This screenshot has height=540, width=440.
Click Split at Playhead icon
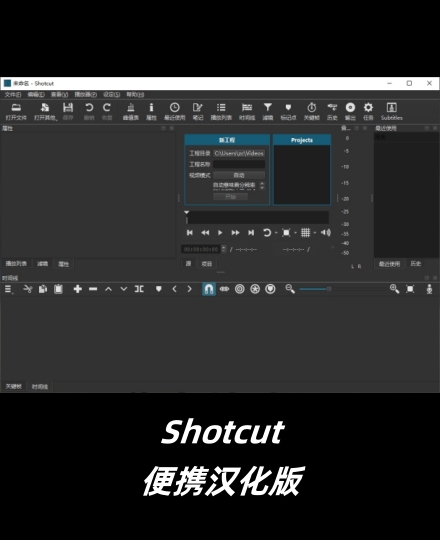pos(139,289)
